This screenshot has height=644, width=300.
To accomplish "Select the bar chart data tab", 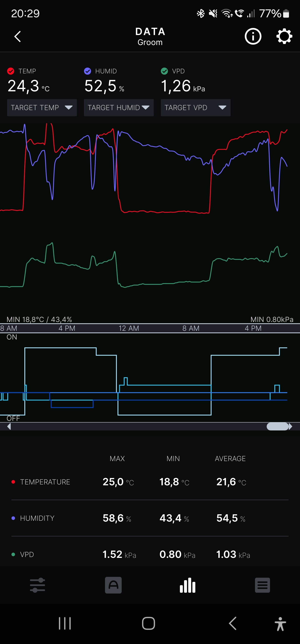I will coord(187,585).
